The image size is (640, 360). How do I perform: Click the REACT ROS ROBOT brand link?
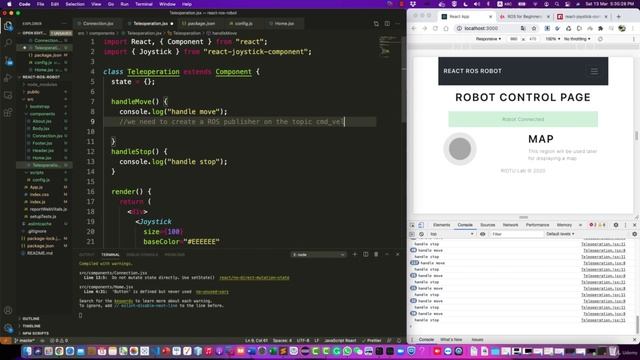(472, 71)
